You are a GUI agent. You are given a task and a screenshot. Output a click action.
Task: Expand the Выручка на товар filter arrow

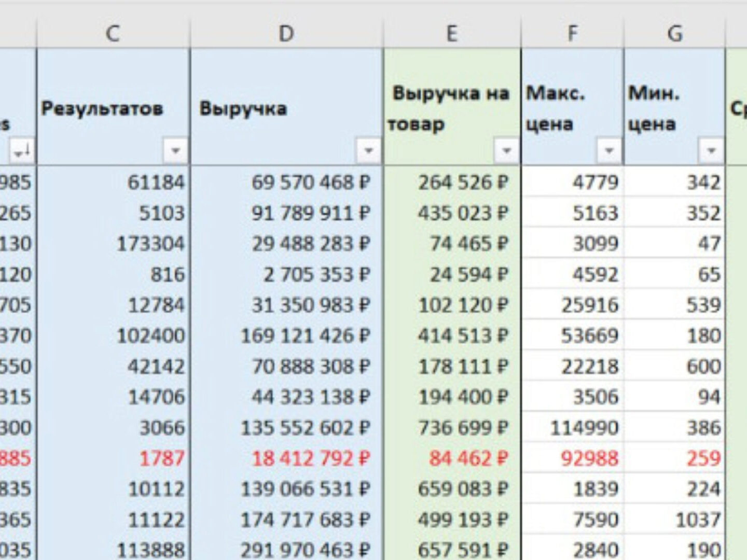(506, 151)
